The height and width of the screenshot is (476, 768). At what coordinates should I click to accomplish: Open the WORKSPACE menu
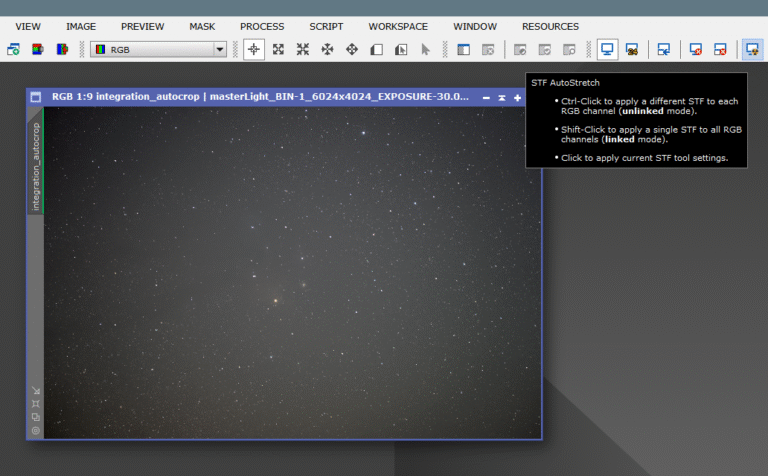pos(398,27)
